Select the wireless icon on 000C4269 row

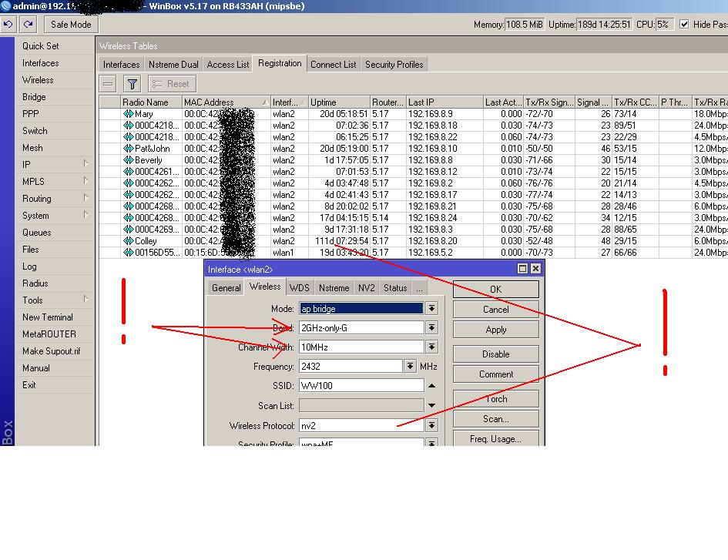coord(128,230)
